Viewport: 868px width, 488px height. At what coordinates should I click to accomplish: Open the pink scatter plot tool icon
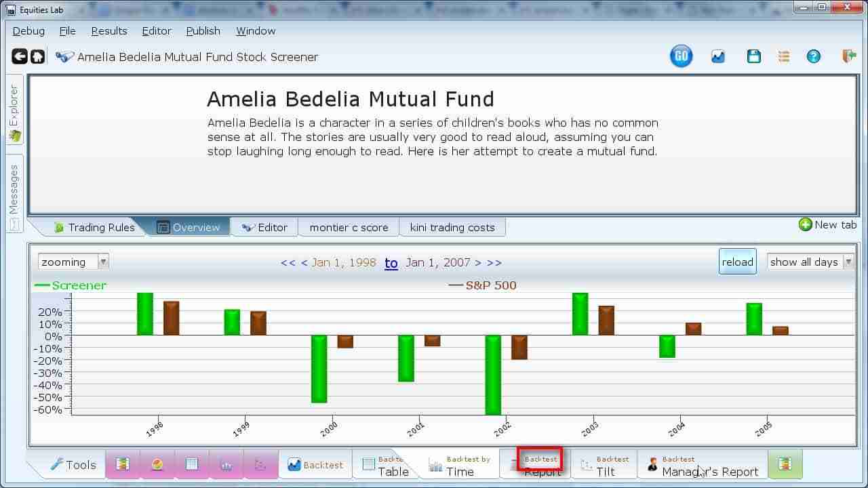pos(260,464)
